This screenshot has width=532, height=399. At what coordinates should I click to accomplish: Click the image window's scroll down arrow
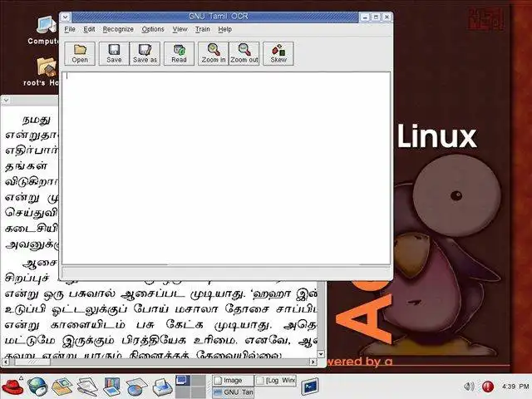[321, 354]
